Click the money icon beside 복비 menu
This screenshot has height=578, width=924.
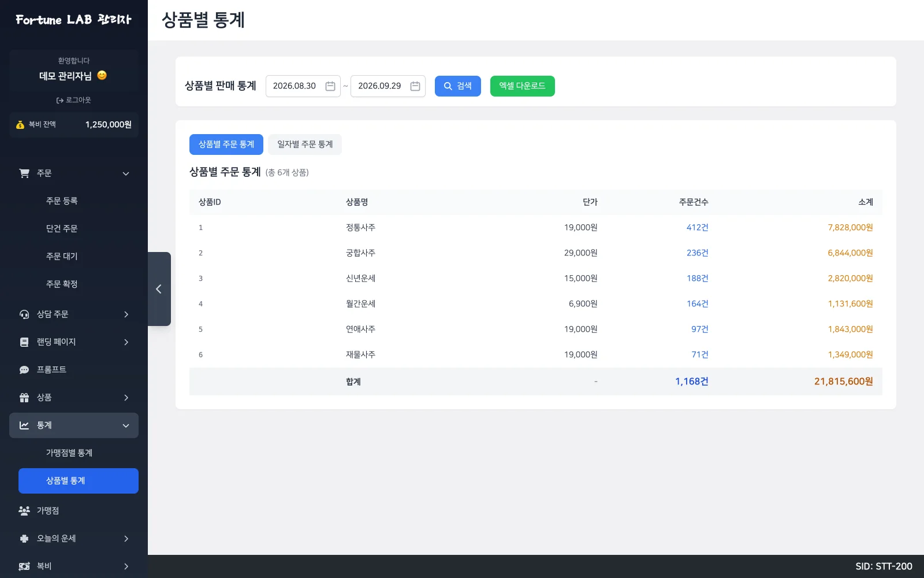point(24,566)
